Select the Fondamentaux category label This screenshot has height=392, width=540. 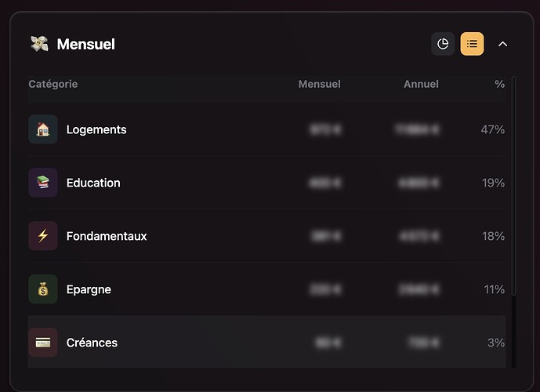coord(107,236)
